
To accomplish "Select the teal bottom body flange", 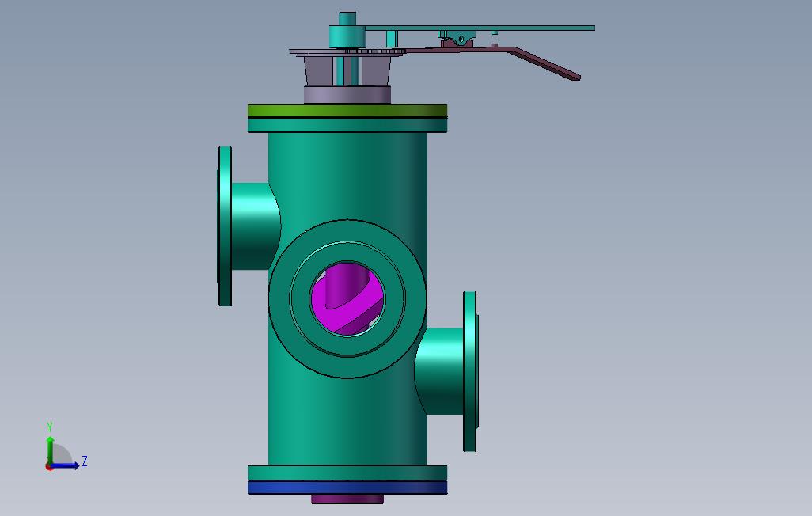I will click(347, 472).
